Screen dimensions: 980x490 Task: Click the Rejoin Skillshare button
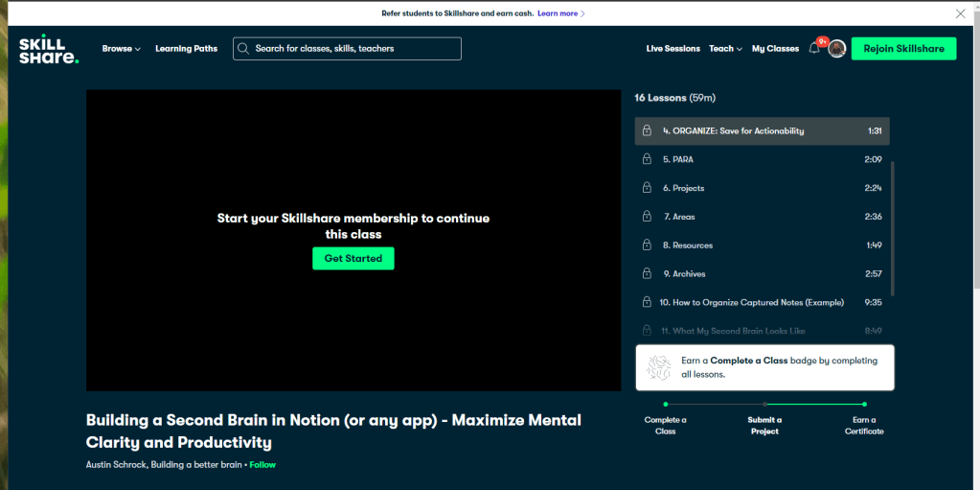pyautogui.click(x=903, y=49)
